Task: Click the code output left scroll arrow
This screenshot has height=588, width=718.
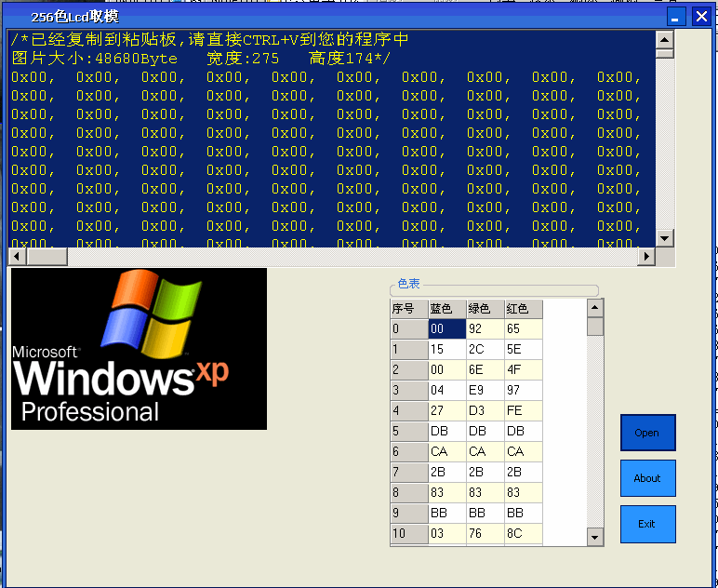Action: pos(17,256)
